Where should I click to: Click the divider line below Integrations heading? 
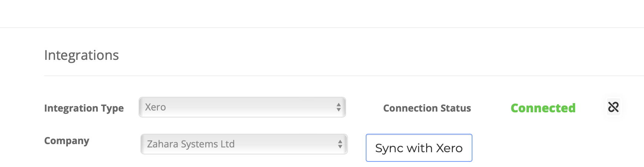[344, 76]
